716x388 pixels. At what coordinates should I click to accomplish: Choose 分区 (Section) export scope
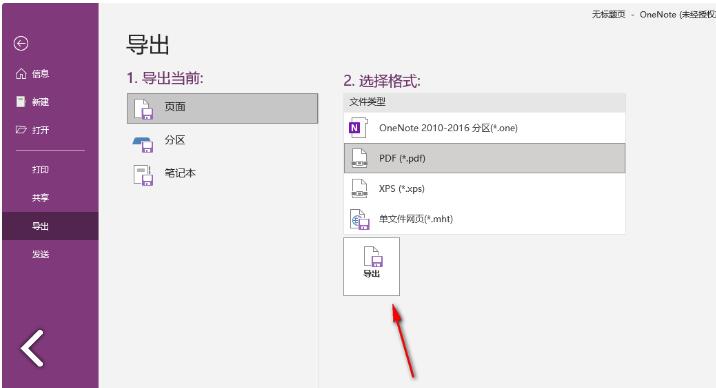coord(222,141)
